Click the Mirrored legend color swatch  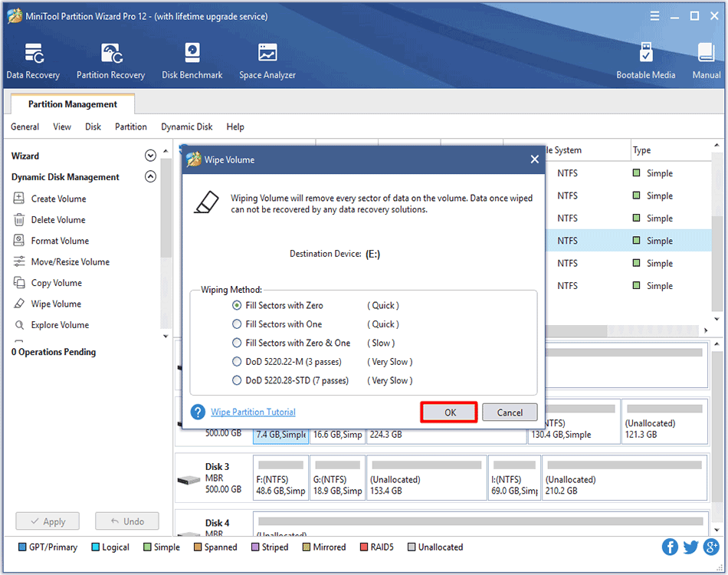click(x=305, y=547)
